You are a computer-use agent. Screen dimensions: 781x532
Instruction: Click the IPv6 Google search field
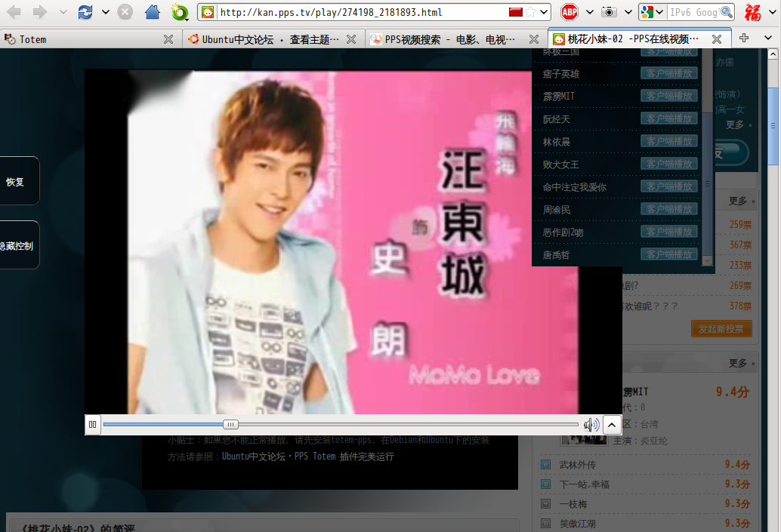(693, 12)
